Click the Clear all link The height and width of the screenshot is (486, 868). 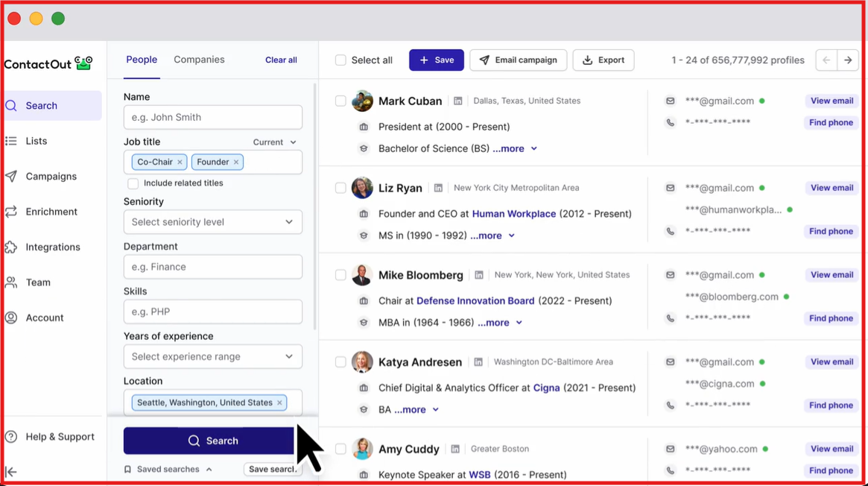click(281, 60)
